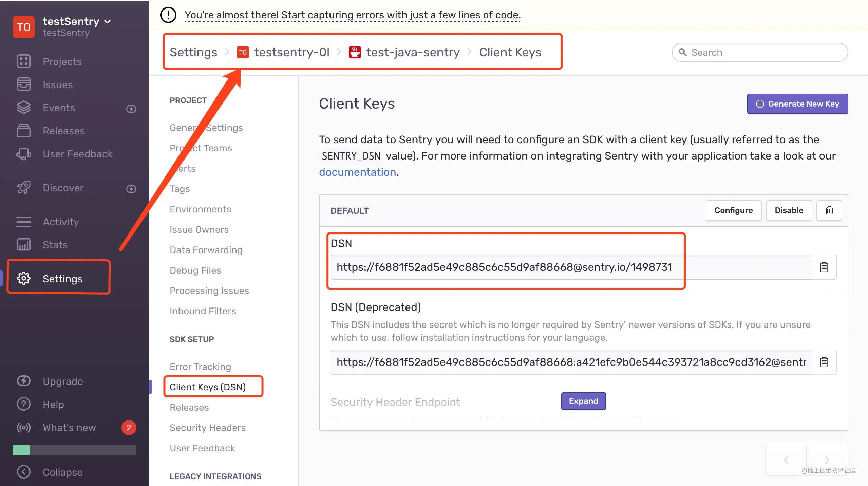Copy the deprecated DSN with clipboard icon
This screenshot has width=868, height=486.
coord(824,362)
